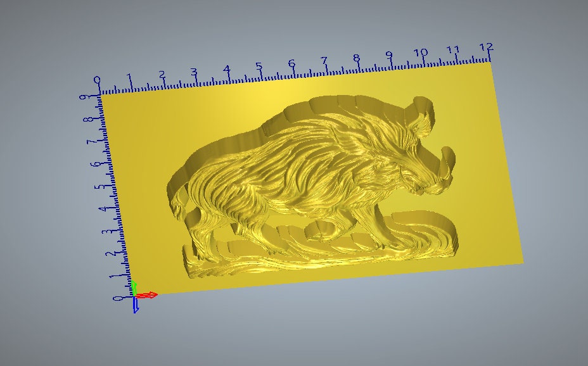Click the number 12 on horizontal ruler
588x366 pixels.
click(486, 46)
